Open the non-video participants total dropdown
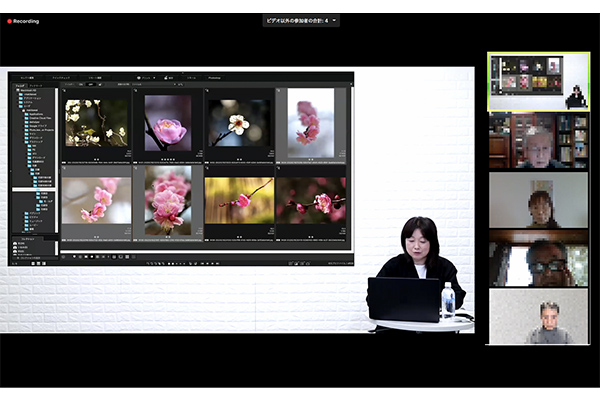The image size is (600, 400). click(x=300, y=20)
